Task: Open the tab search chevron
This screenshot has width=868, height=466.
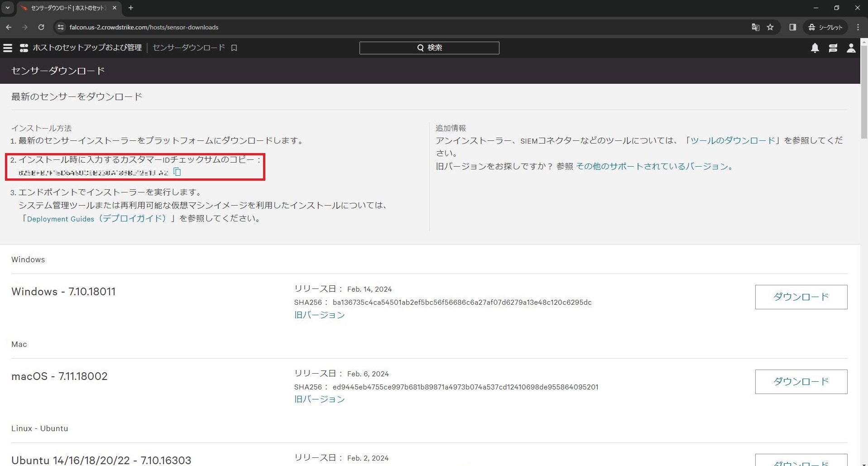Action: tap(7, 8)
